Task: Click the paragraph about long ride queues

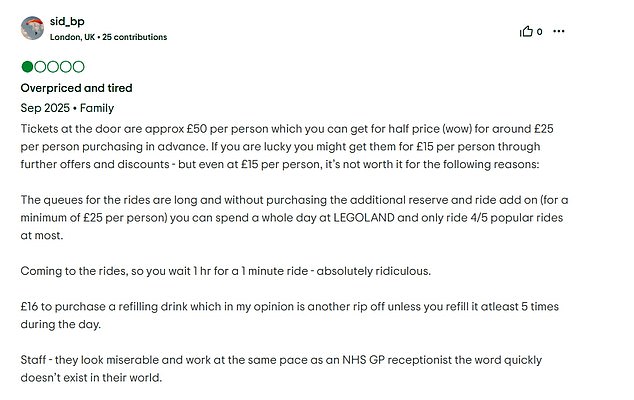Action: [294, 218]
